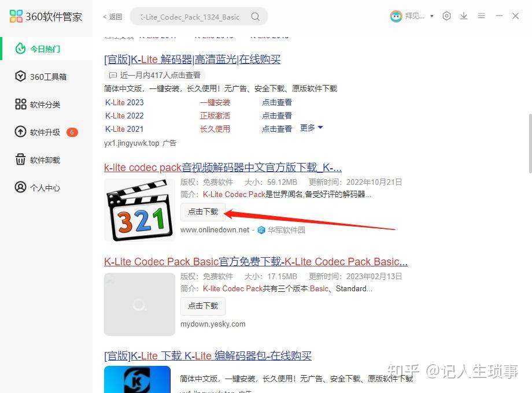This screenshot has height=393, width=532.
Task: Open the K-Lite 2022 link
Action: (124, 116)
